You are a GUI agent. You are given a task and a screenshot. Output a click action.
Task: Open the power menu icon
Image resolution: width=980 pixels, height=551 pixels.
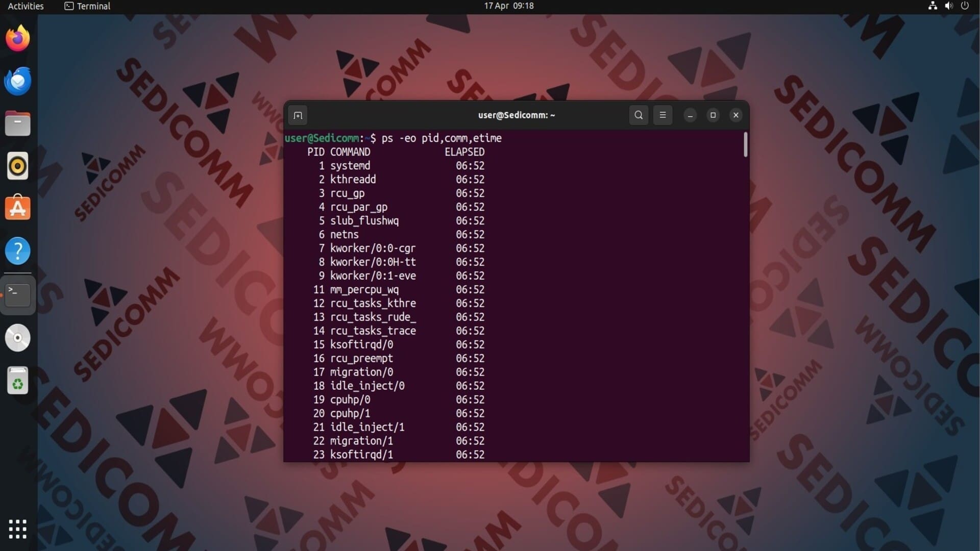point(965,6)
